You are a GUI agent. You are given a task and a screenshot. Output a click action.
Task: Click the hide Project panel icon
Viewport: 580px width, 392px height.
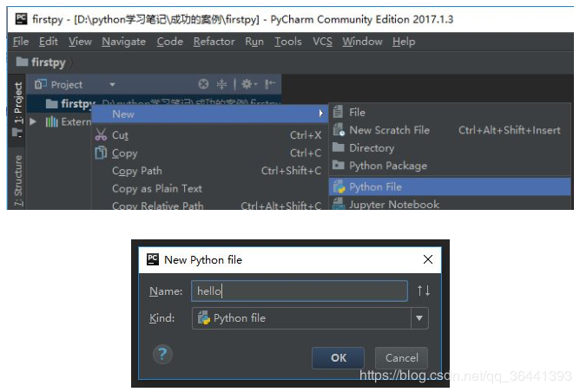pyautogui.click(x=270, y=84)
